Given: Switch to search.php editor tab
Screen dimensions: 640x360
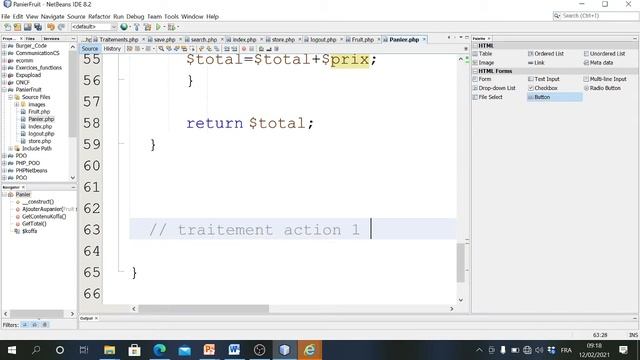Looking at the screenshot, I should pyautogui.click(x=203, y=40).
